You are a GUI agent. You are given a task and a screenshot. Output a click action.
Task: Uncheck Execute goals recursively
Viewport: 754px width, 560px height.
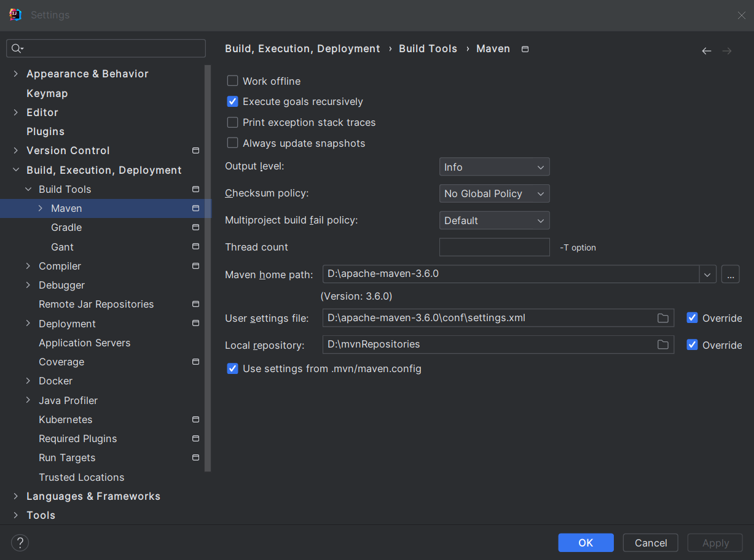[x=232, y=101]
